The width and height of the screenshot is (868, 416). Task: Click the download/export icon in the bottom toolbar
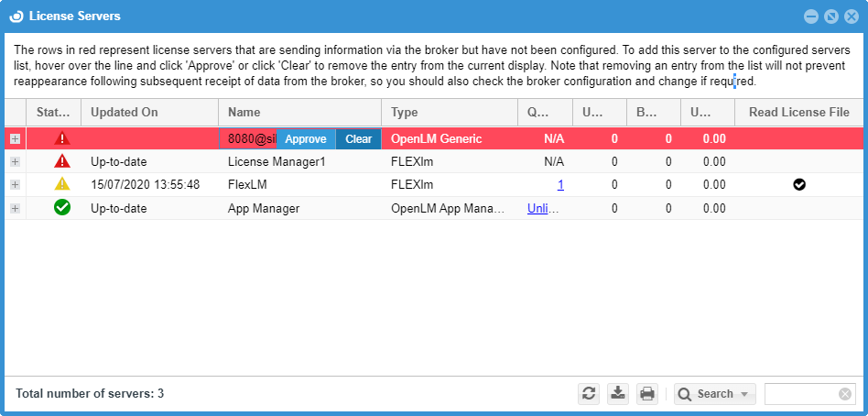click(x=618, y=394)
